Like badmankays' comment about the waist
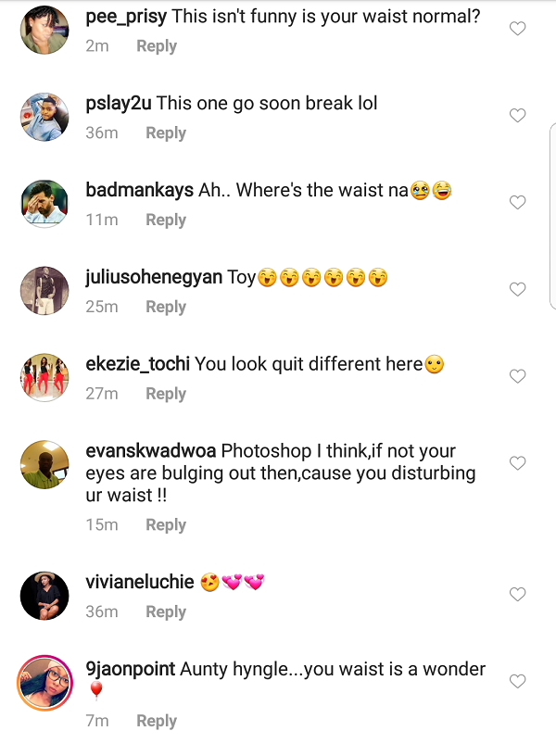 pyautogui.click(x=517, y=202)
